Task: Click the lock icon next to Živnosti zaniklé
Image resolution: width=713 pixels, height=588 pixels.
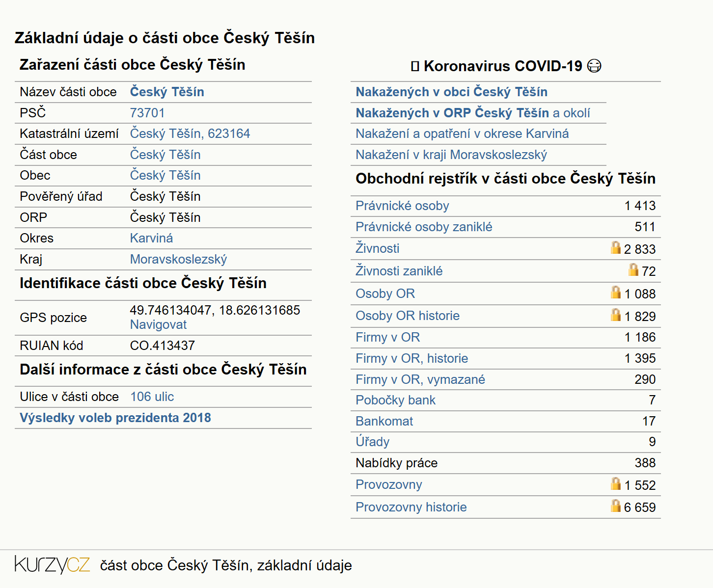Action: coord(633,269)
